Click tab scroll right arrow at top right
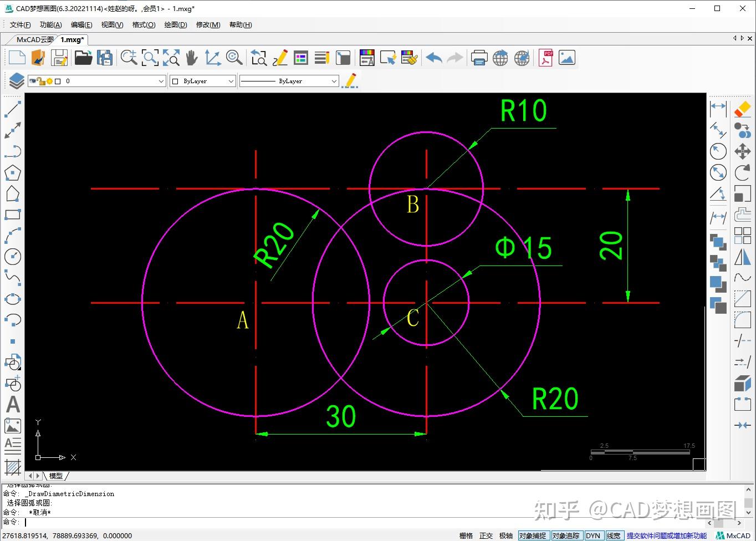The width and height of the screenshot is (756, 541). point(742,38)
